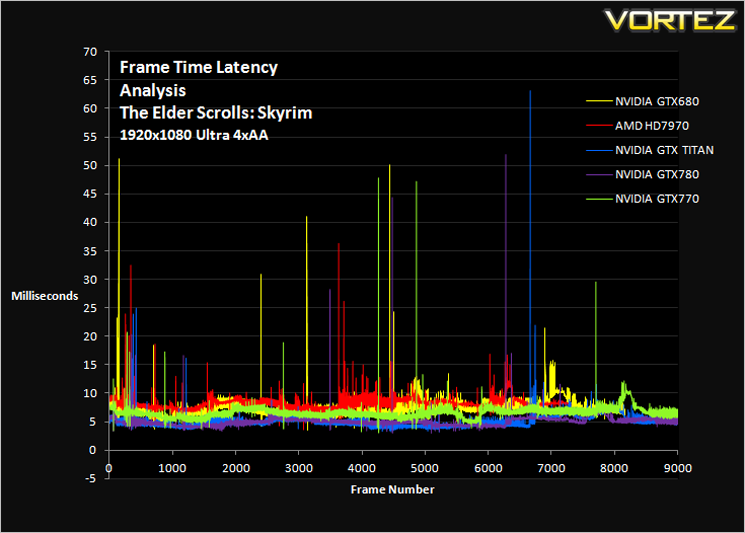The image size is (745, 533).
Task: Click the purple GTX780 spike near 52 ms
Action: pos(506,156)
